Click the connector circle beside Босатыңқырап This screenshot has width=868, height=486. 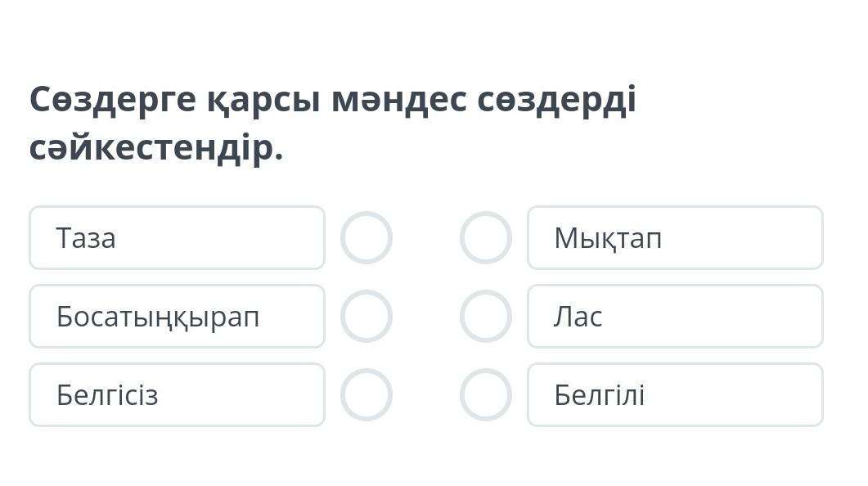[366, 317]
